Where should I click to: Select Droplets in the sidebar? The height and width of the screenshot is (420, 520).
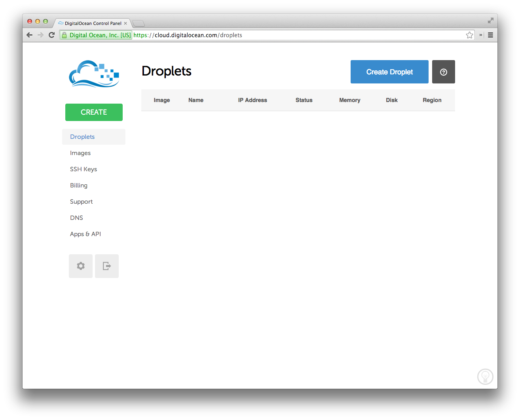[94, 137]
